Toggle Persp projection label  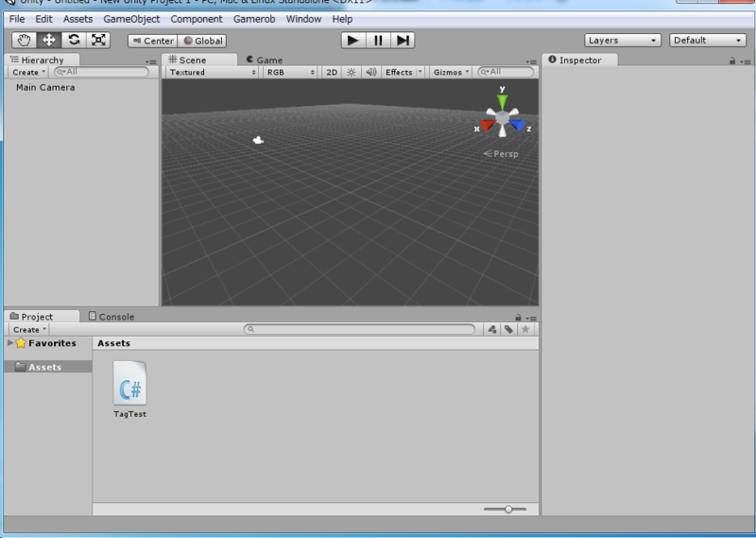[x=501, y=153]
